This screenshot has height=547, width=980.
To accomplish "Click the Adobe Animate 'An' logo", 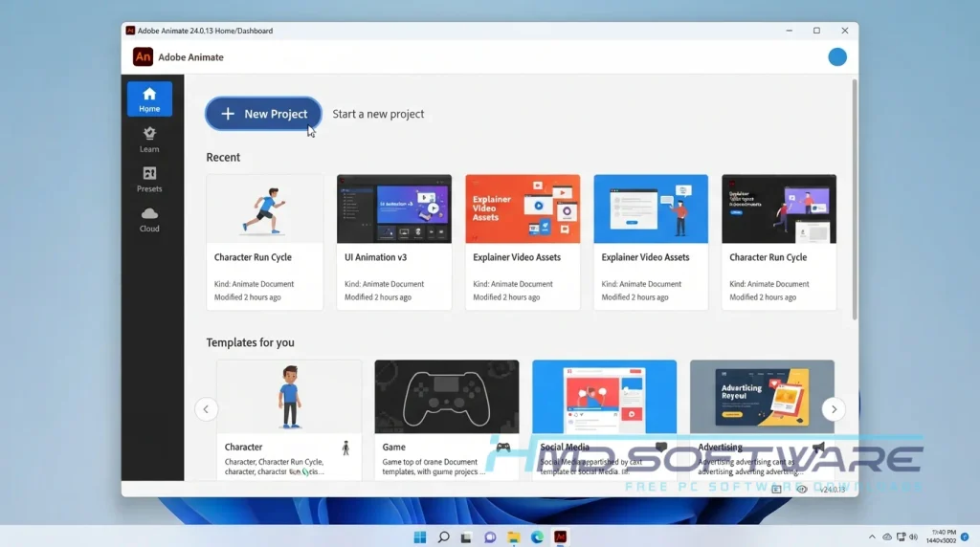I will [x=143, y=56].
